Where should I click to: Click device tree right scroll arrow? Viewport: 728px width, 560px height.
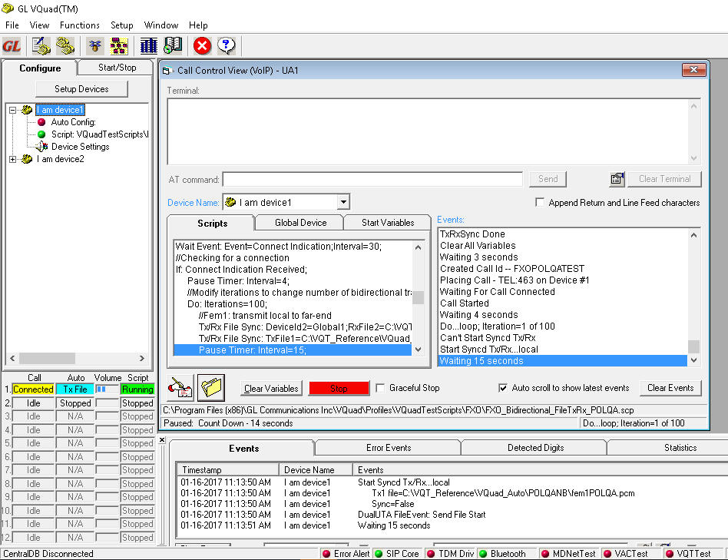pos(141,358)
